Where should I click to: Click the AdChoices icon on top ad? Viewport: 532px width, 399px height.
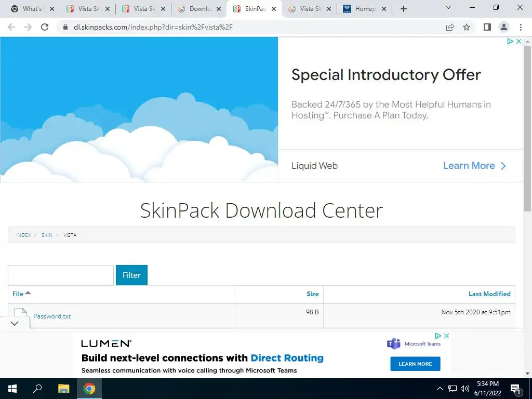(510, 42)
